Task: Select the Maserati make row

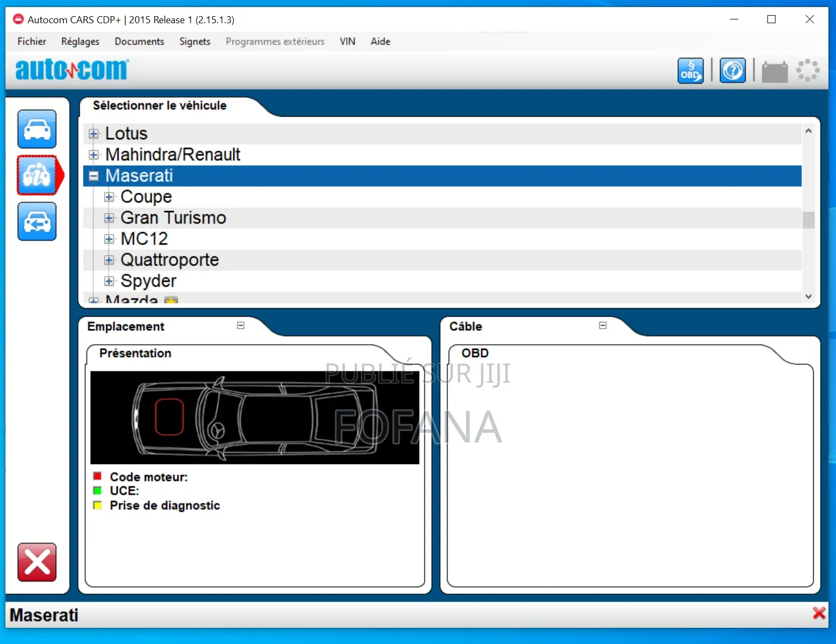Action: (x=442, y=175)
